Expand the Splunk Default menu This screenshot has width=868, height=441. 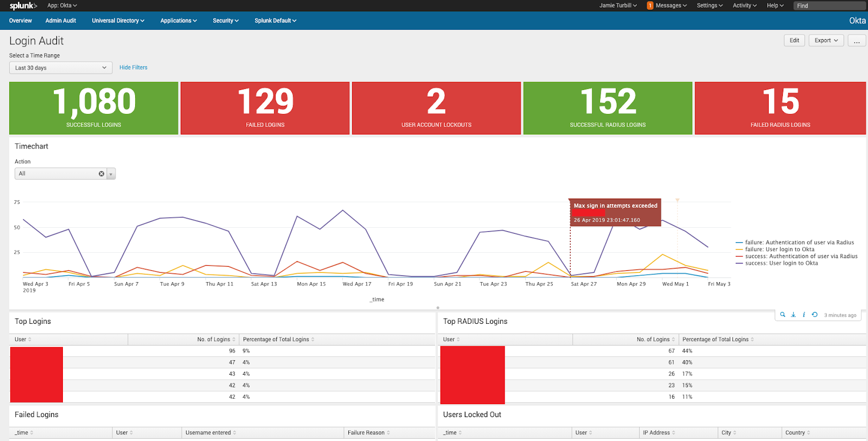pyautogui.click(x=276, y=21)
